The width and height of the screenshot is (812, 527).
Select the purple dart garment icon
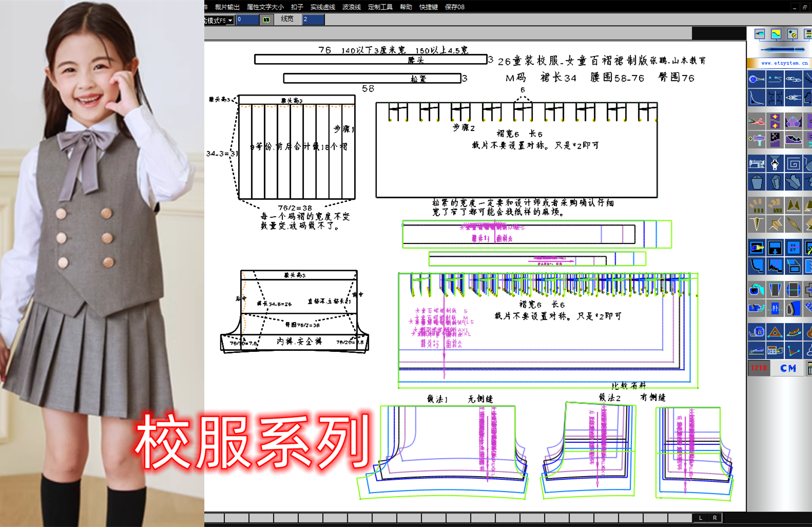[794, 121]
